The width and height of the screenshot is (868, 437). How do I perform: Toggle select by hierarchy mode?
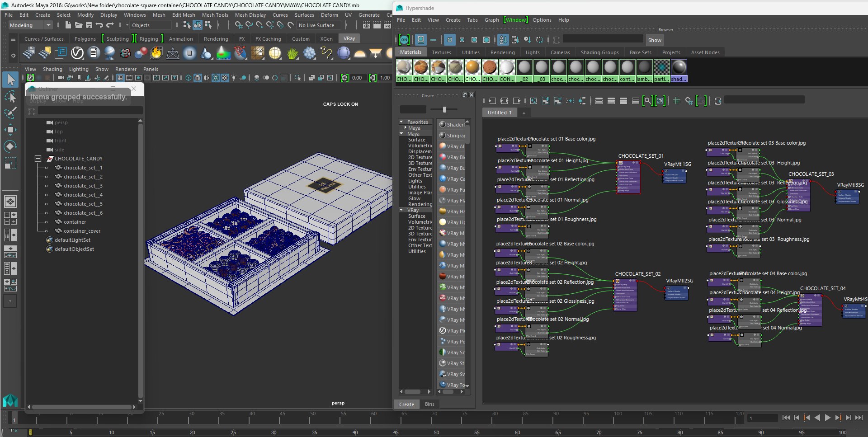coord(187,25)
